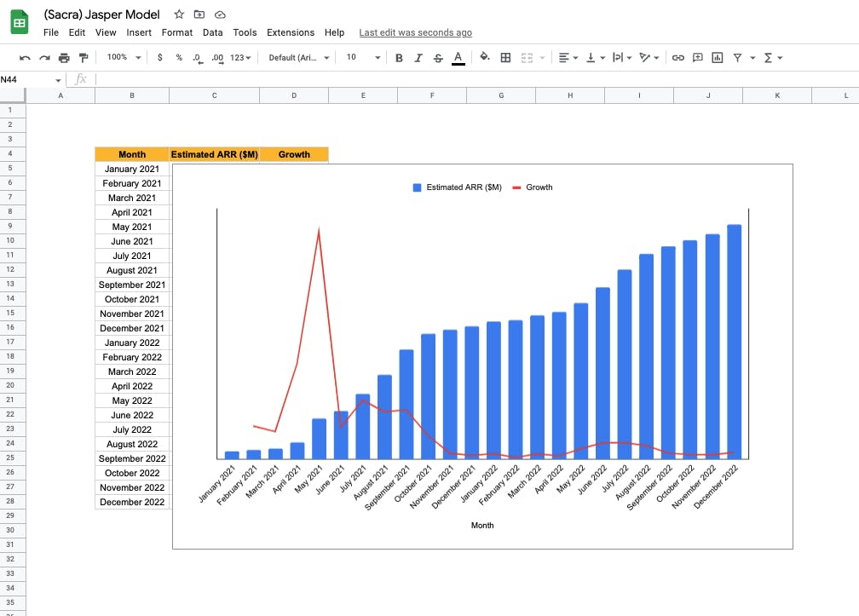Select the December 2022 cell
Image resolution: width=859 pixels, height=616 pixels.
[x=132, y=502]
